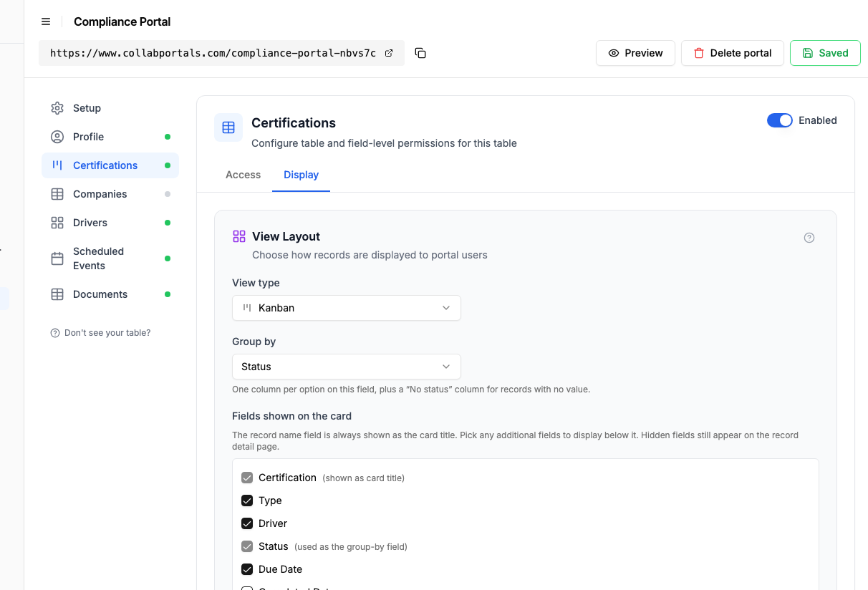This screenshot has height=590, width=868.
Task: Click the trash icon in Delete portal
Action: (x=699, y=53)
